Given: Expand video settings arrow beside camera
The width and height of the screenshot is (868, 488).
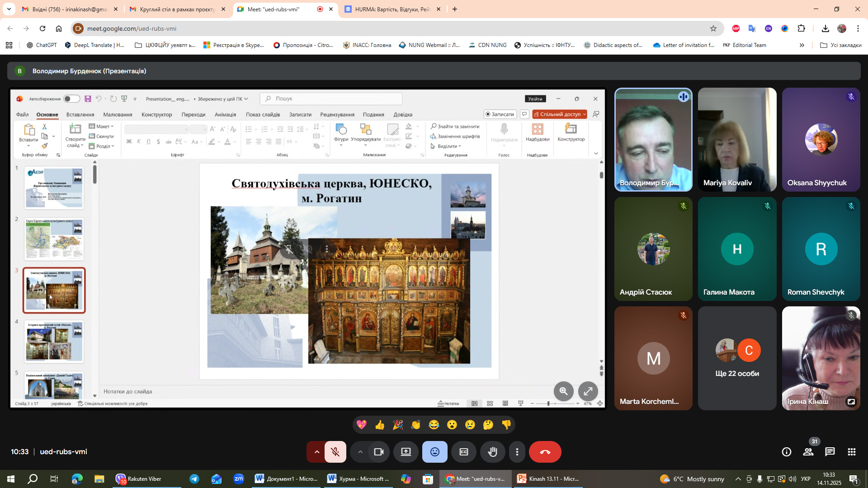Looking at the screenshot, I should [x=360, y=452].
